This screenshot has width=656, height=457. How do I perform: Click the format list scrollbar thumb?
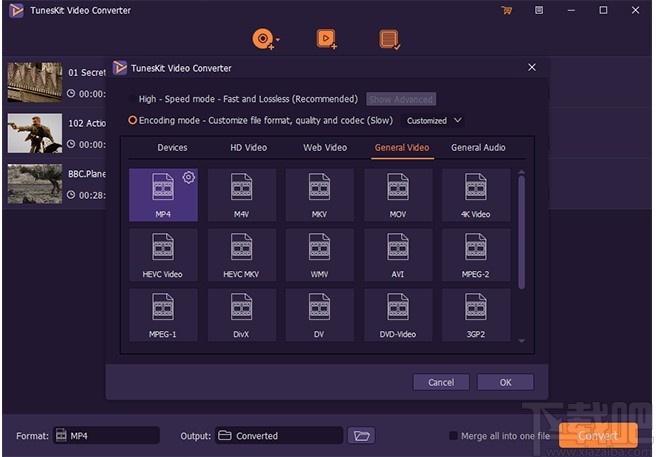click(x=521, y=232)
